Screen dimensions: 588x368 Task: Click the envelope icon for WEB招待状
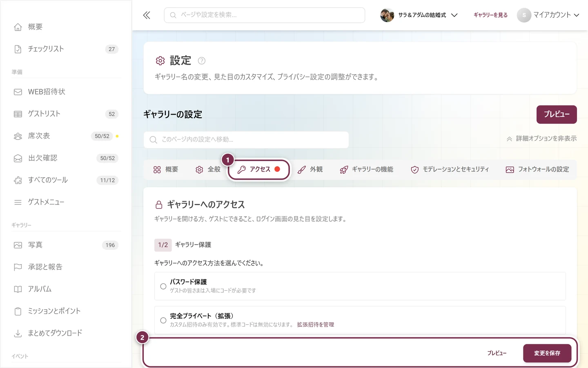tap(18, 92)
